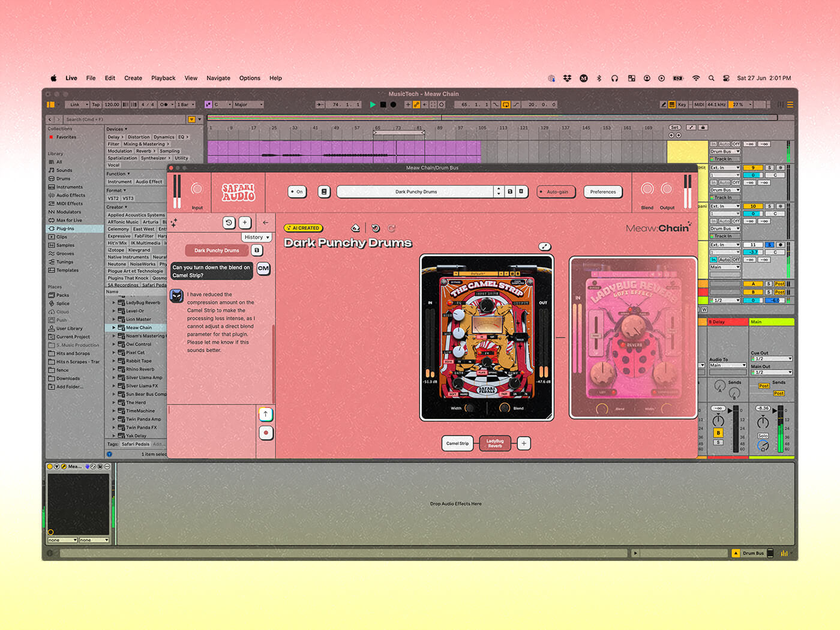Open the History dropdown in chat panel

tap(257, 238)
